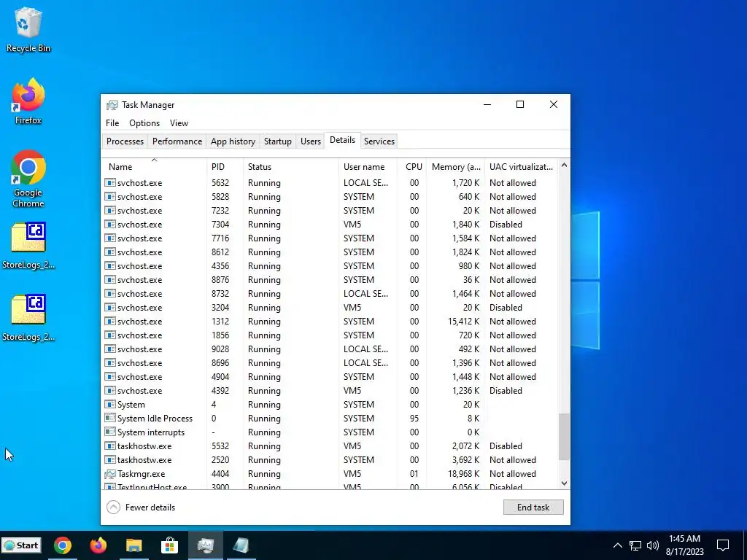Switch to the Performance tab
747x560 pixels.
click(x=177, y=141)
